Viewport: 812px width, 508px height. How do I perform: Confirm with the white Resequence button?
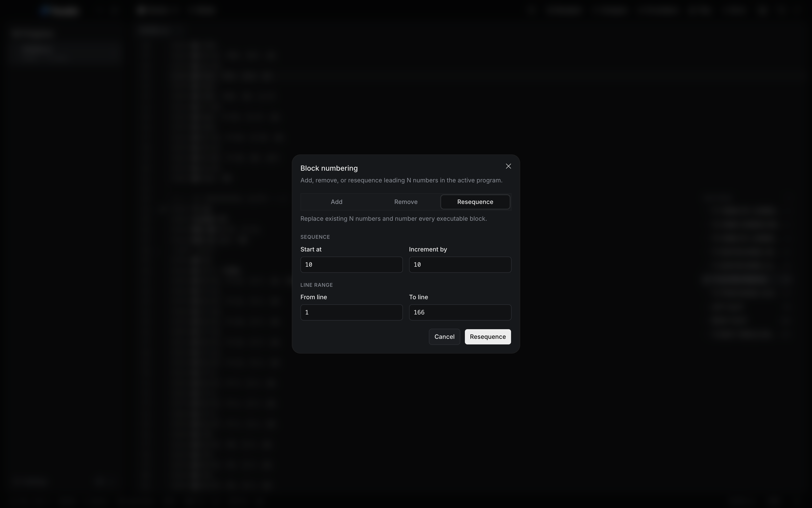[487, 337]
